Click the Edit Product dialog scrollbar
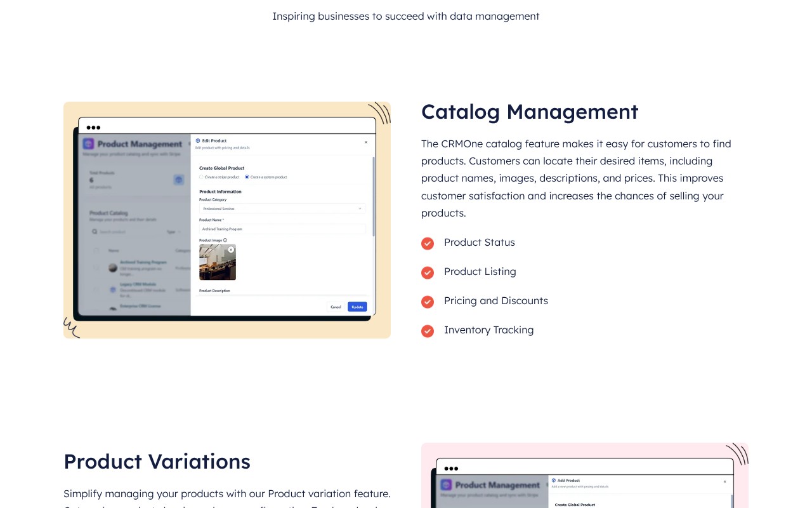Screen dimensions: 812x508 374,197
